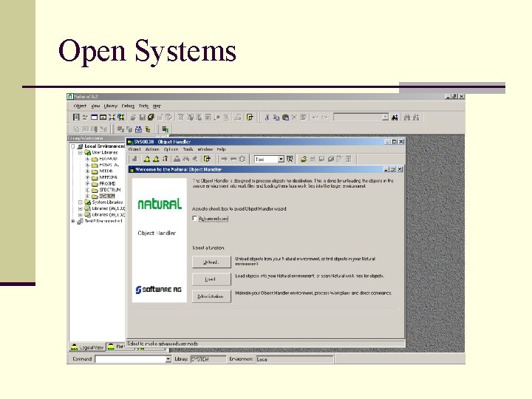The height and width of the screenshot is (399, 532).
Task: Switch to the Logical View tab
Action: (87, 347)
